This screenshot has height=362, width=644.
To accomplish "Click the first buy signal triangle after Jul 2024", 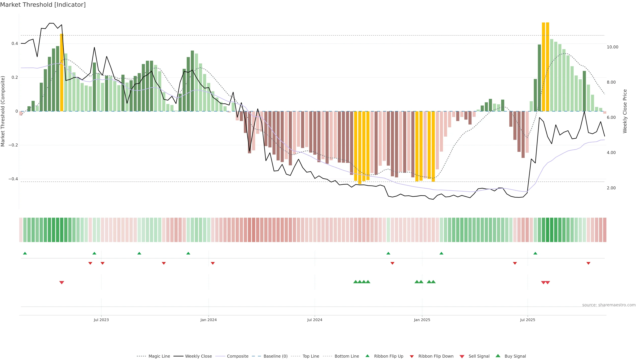I will coord(356,282).
